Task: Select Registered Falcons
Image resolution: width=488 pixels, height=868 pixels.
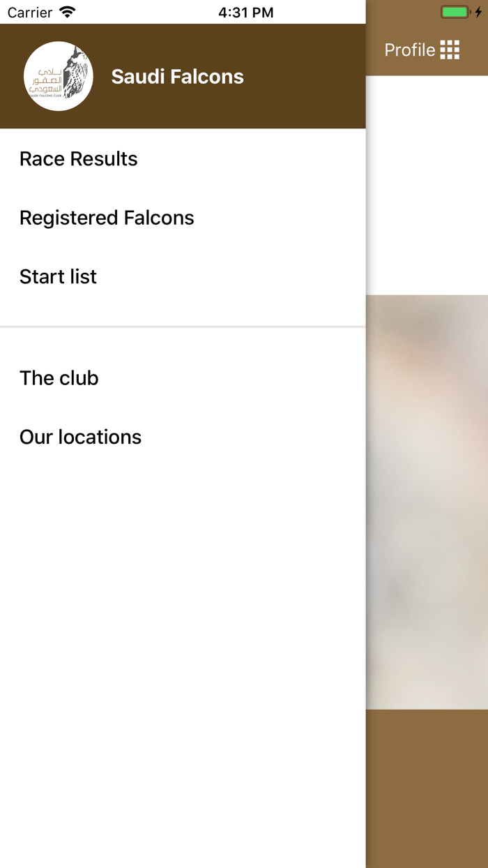Action: (107, 218)
